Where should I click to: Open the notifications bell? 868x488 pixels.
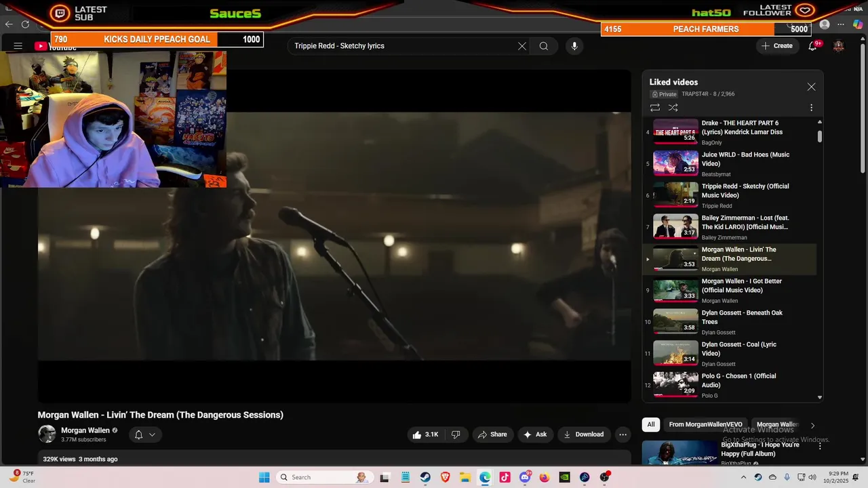coord(812,46)
